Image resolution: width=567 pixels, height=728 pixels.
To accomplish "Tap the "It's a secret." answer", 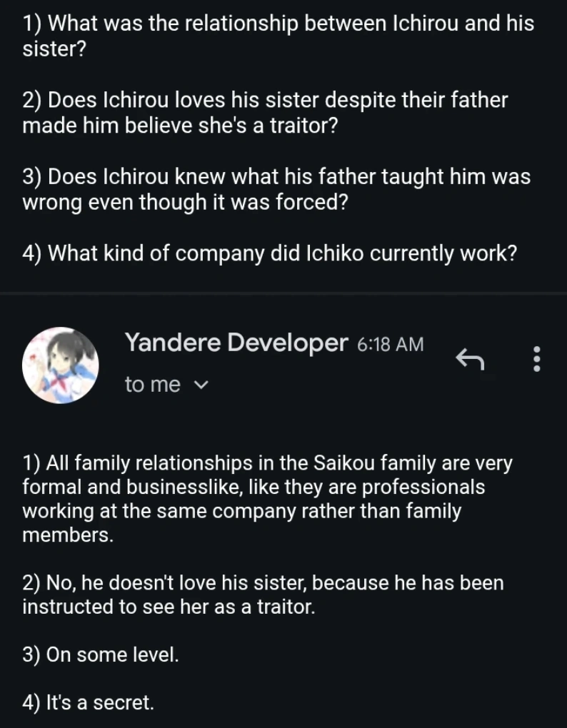I will click(x=88, y=702).
